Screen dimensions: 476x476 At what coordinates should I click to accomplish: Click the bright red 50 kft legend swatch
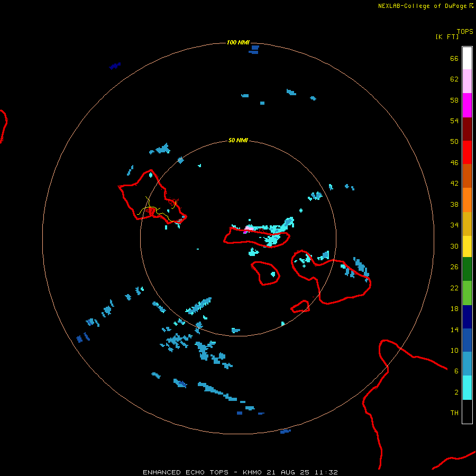[x=467, y=152]
